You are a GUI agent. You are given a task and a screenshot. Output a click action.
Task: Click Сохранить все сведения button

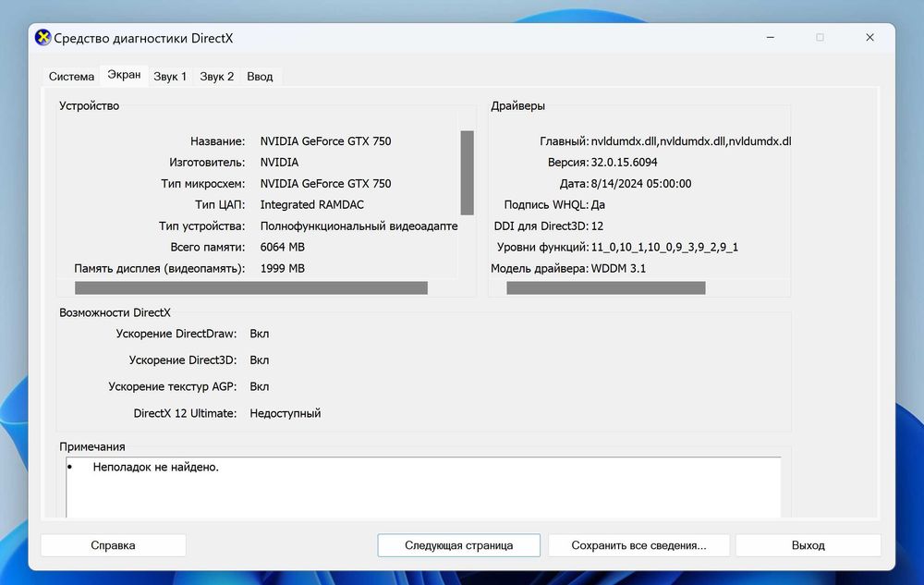pos(638,545)
